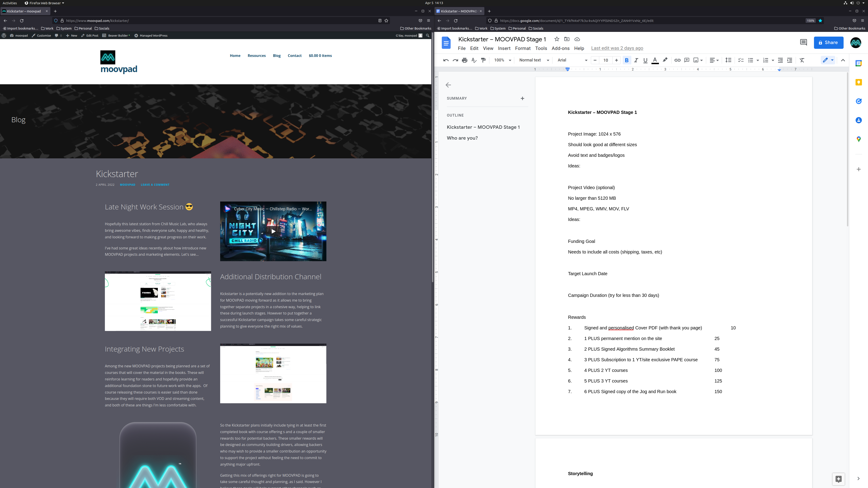The height and width of the screenshot is (488, 868).
Task: Open the Insert menu in Google Docs
Action: (504, 48)
